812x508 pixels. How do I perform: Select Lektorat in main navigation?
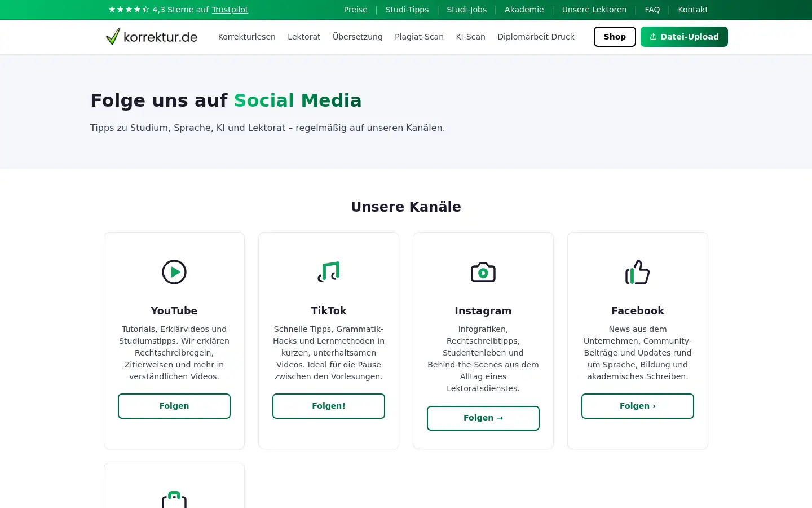coord(304,37)
